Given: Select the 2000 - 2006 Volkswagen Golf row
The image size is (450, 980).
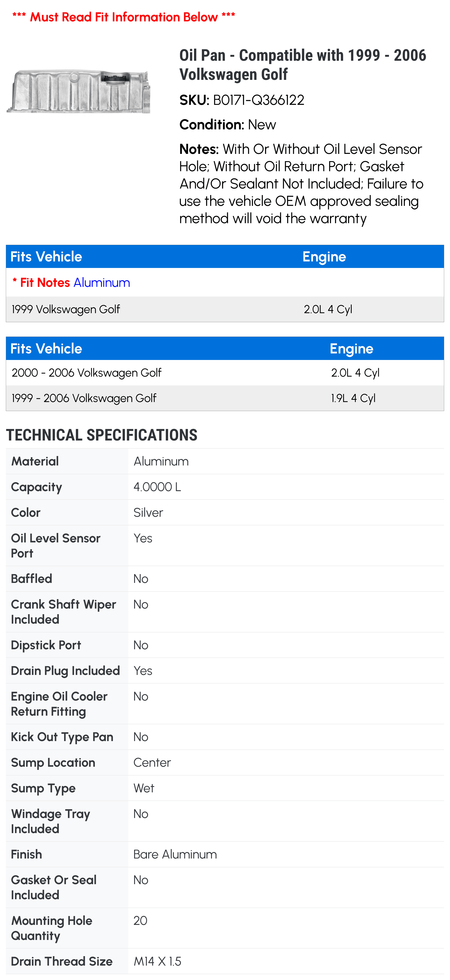Looking at the screenshot, I should (x=225, y=373).
